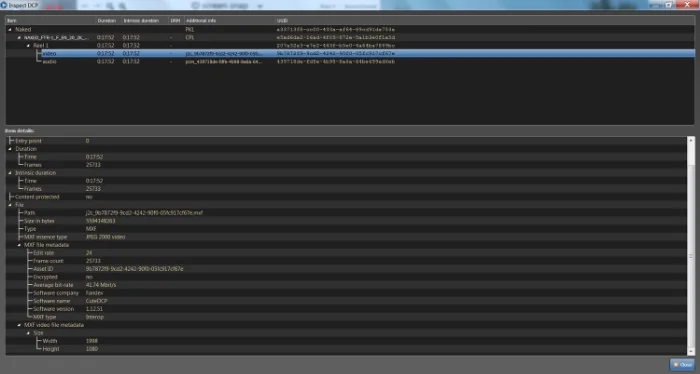700x374 pixels.
Task: Collapse the Intrinsic duration details group
Action: point(10,173)
